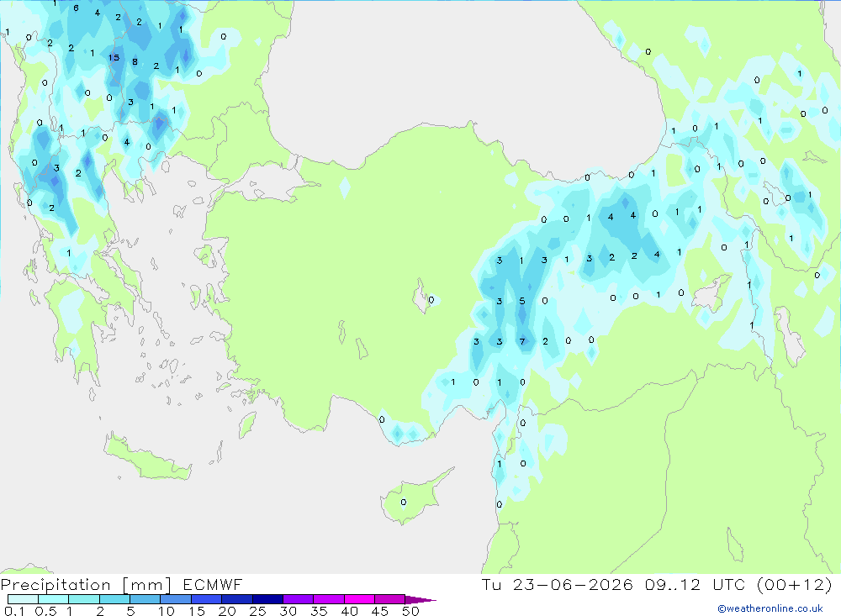Click the '30' legend scale label
The width and height of the screenshot is (841, 616).
click(x=288, y=611)
